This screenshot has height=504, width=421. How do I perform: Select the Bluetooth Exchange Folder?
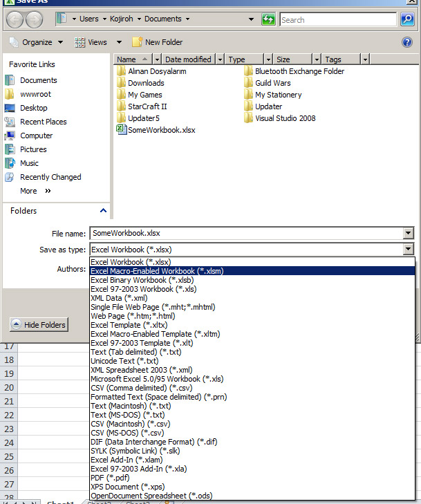tap(294, 71)
